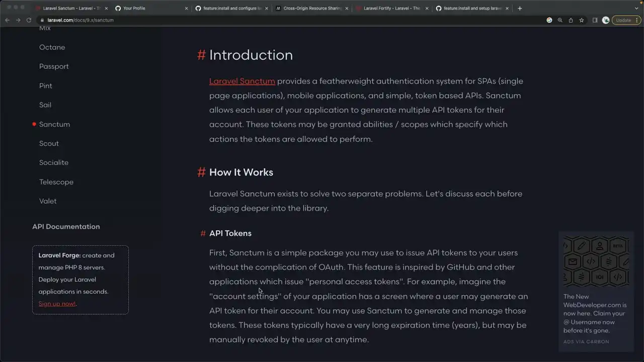
Task: Click the How It Works anchor hash
Action: pyautogui.click(x=201, y=172)
